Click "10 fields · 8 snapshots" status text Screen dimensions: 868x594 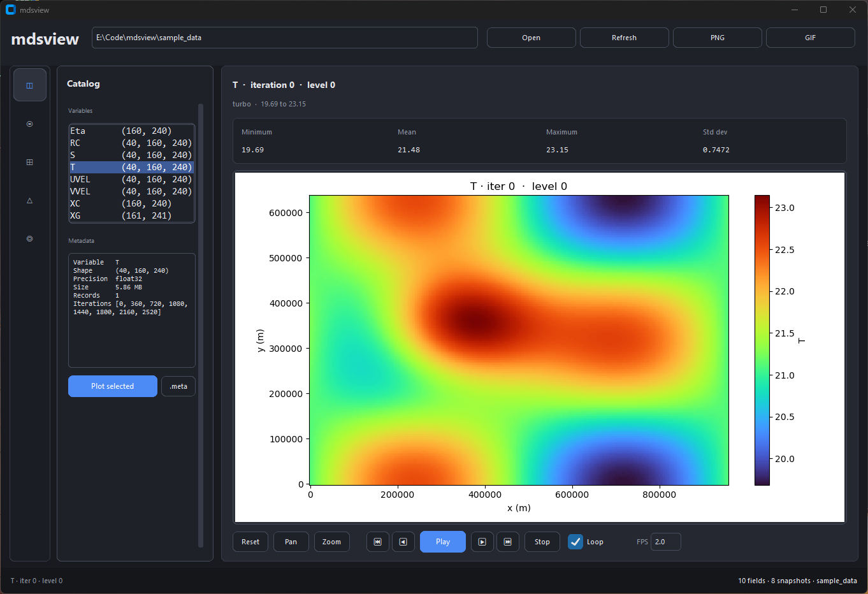point(774,581)
